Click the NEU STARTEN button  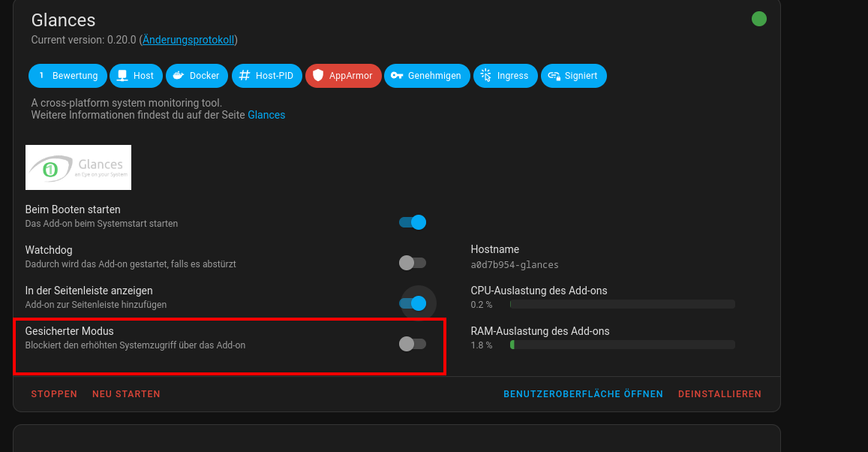tap(126, 394)
